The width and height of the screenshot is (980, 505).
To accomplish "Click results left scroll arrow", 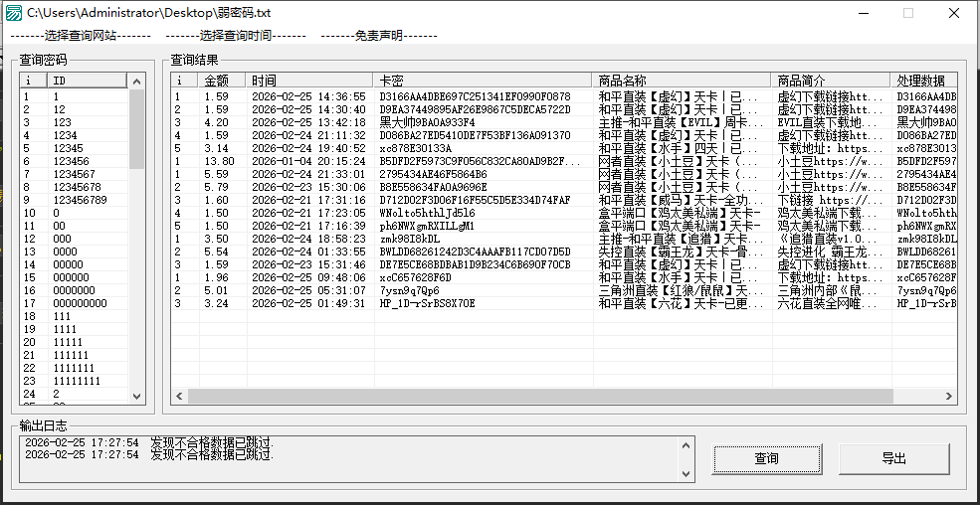I will [179, 396].
